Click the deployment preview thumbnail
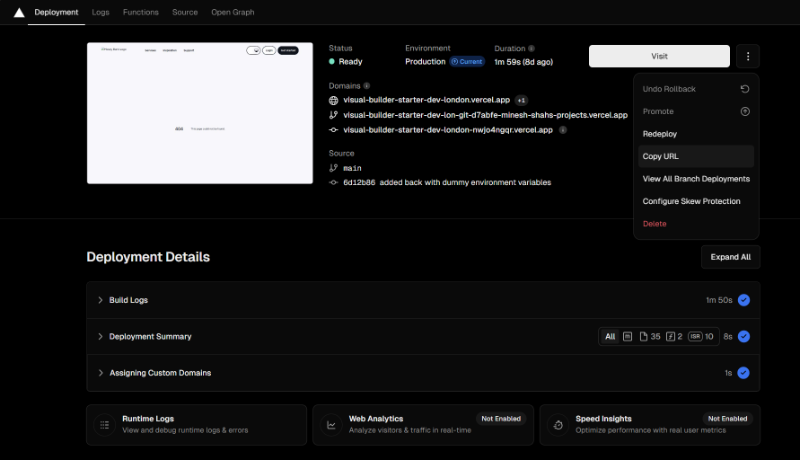 (x=199, y=113)
